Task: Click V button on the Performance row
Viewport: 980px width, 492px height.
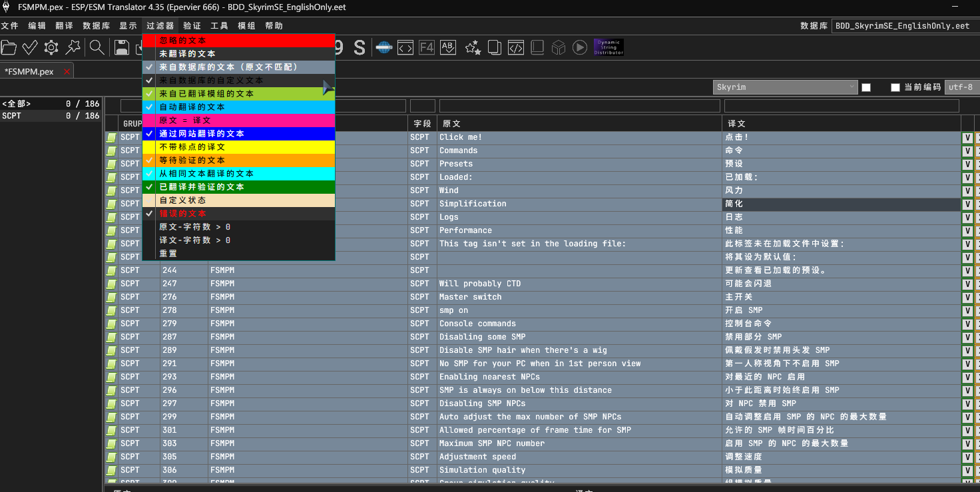Action: pyautogui.click(x=967, y=230)
